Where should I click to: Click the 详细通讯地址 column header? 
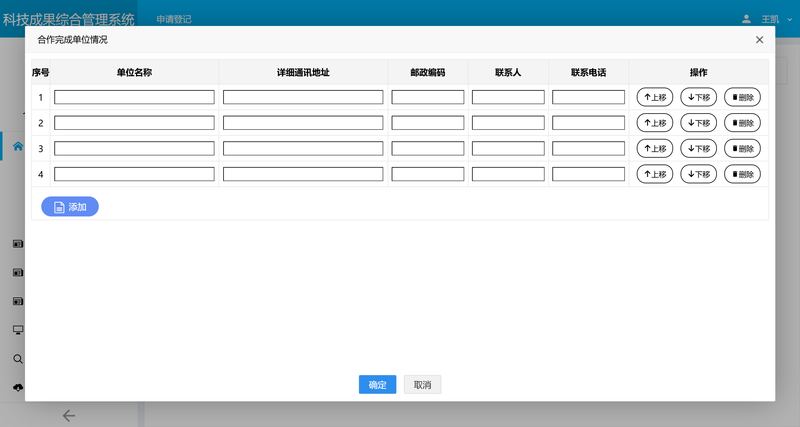coord(303,72)
